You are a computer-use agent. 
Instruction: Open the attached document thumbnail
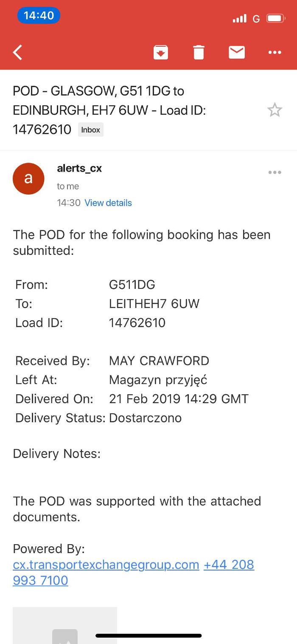point(64,627)
